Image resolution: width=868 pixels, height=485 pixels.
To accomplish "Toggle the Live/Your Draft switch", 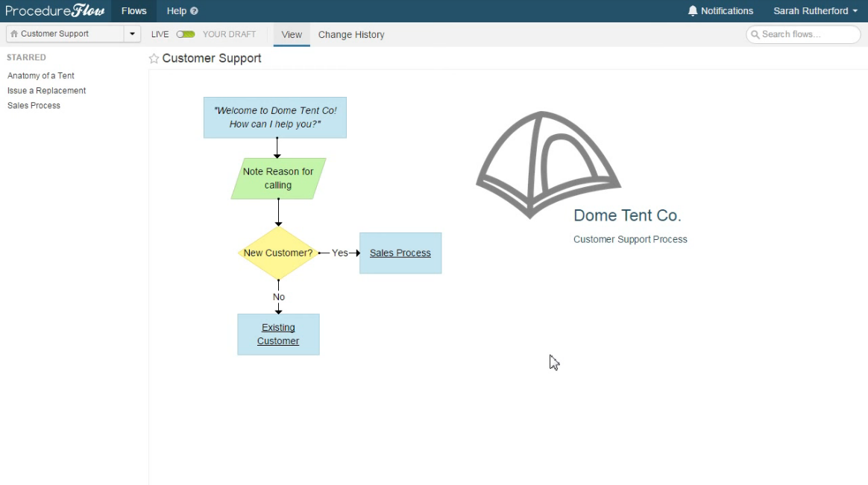I will [186, 34].
